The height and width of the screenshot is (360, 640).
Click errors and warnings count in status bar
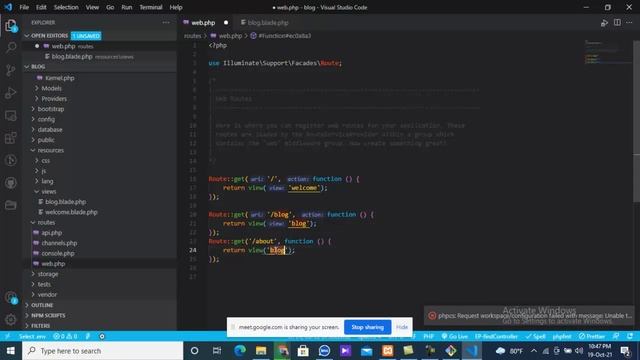(x=65, y=336)
